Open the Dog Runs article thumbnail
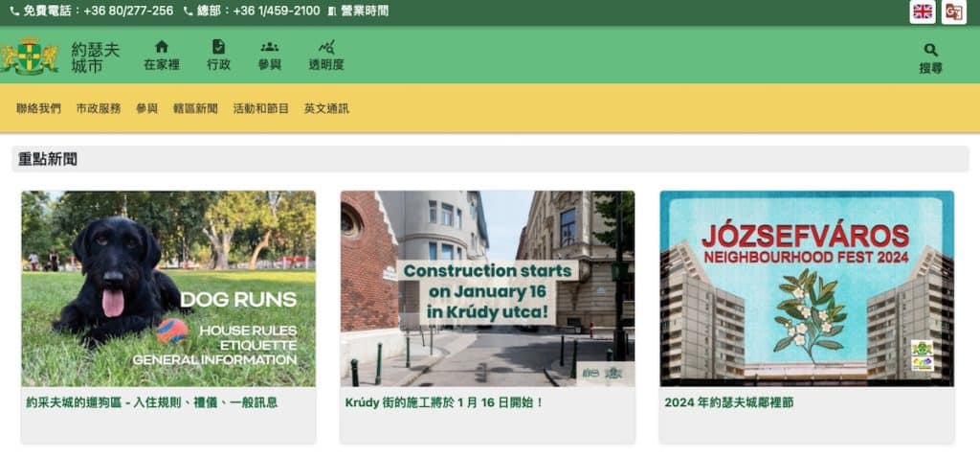The height and width of the screenshot is (457, 980). pos(168,288)
